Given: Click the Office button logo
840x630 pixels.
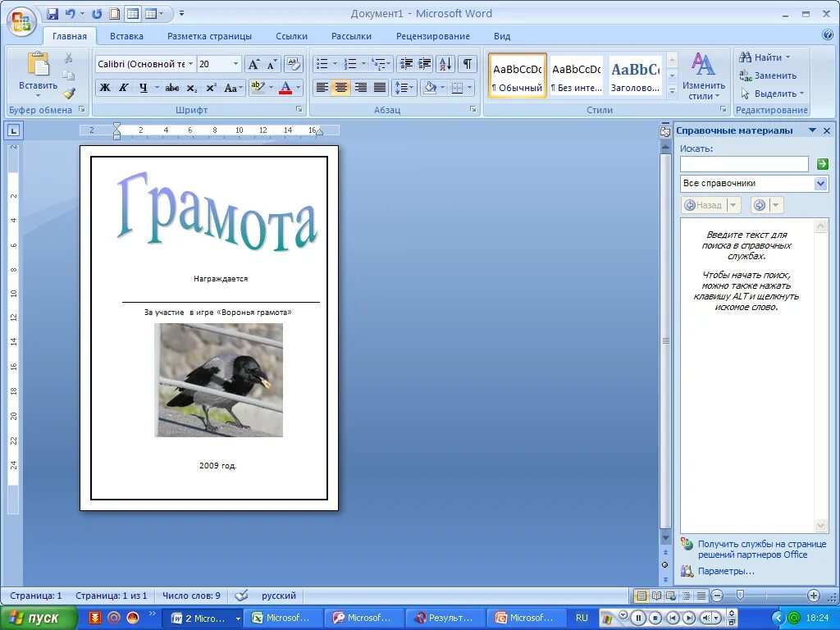Looking at the screenshot, I should [21, 22].
